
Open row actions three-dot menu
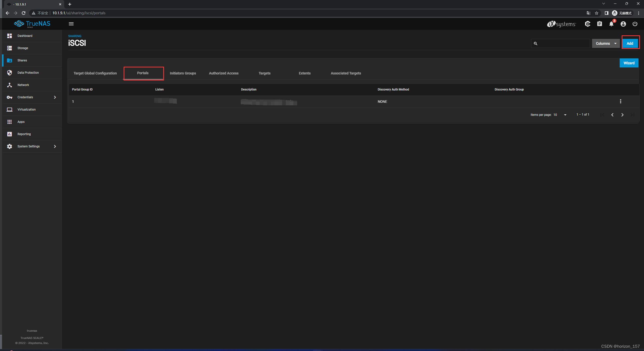click(x=620, y=101)
